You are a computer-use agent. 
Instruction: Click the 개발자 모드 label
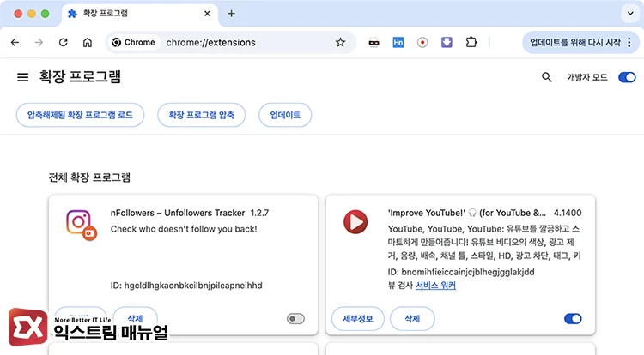point(587,77)
